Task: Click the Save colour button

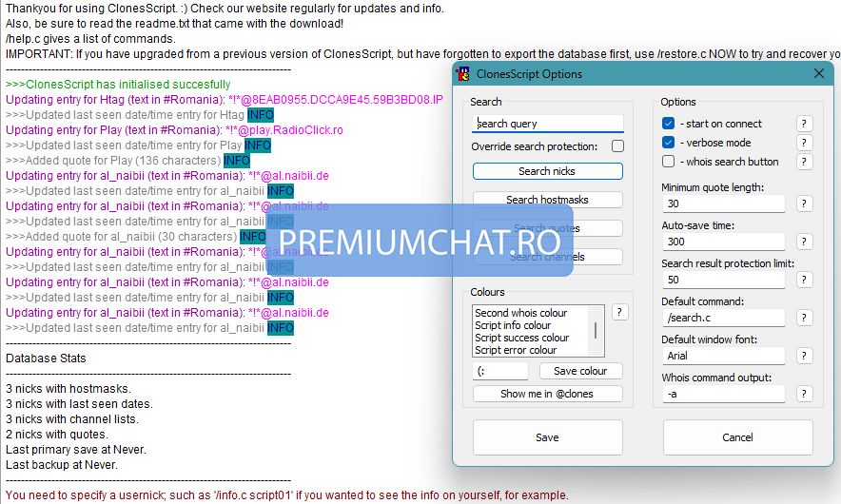Action: point(581,371)
